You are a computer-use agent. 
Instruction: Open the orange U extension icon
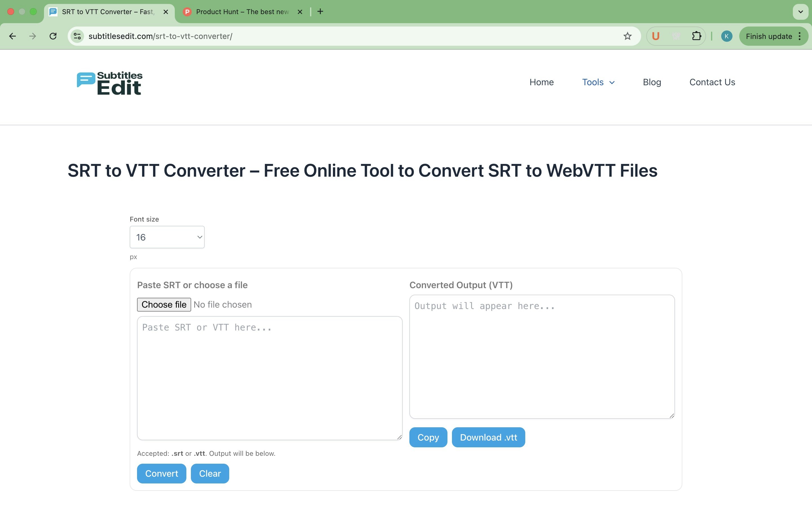click(656, 36)
